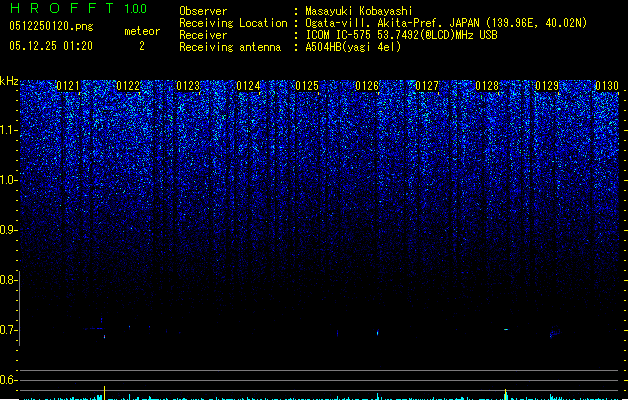Image resolution: width=629 pixels, height=400 pixels.
Task: Click the meteor echo just after 0128
Action: coord(506,329)
